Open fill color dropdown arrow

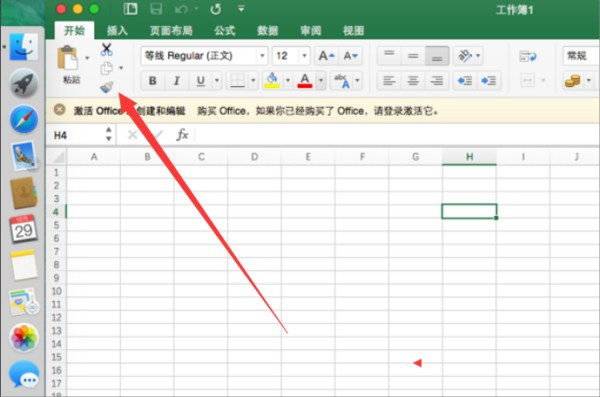point(288,80)
